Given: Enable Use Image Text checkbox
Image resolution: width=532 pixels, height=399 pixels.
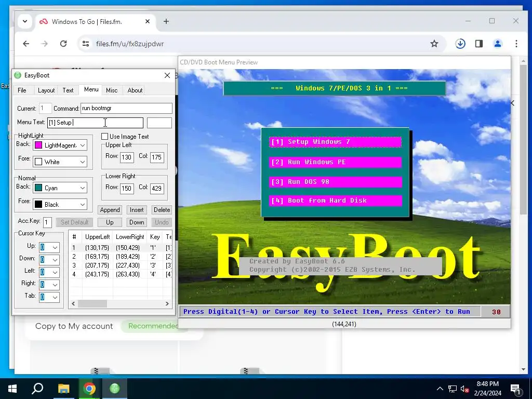Looking at the screenshot, I should point(105,137).
